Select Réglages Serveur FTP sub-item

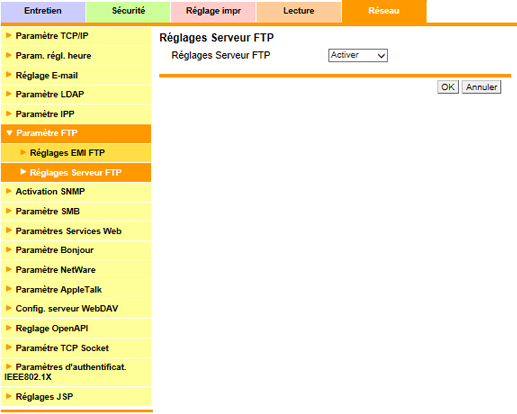click(76, 172)
